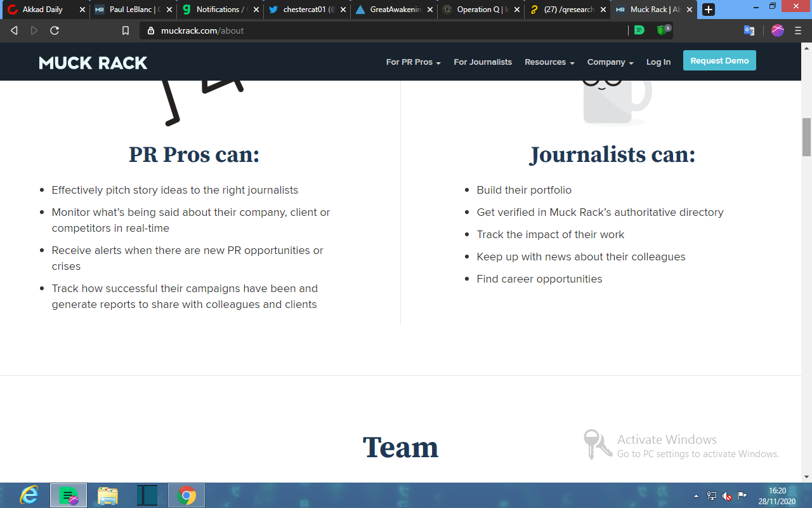Click "Receive alerts when there are new" bullet
Image resolution: width=812 pixels, height=508 pixels.
coord(188,258)
